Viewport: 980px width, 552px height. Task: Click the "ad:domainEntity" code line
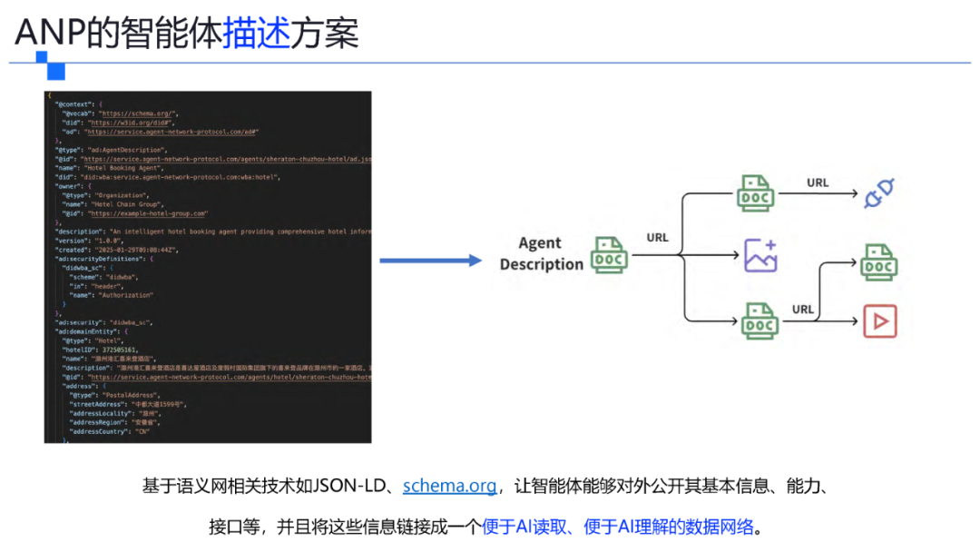(x=92, y=332)
